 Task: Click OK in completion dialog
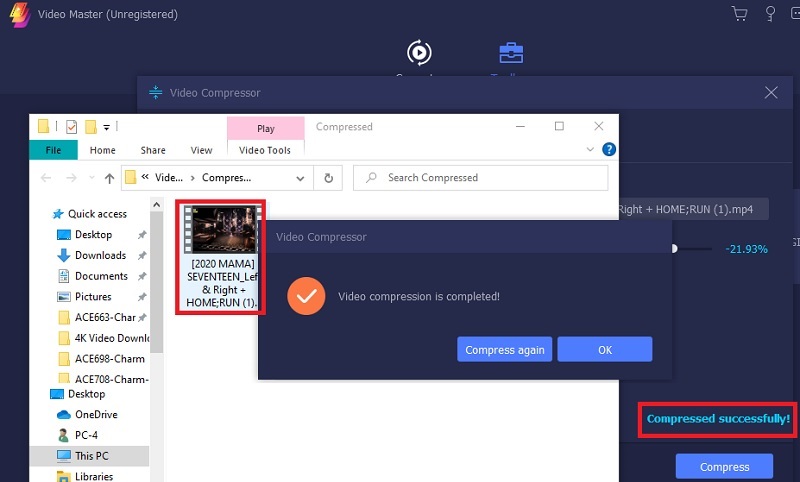(x=605, y=349)
